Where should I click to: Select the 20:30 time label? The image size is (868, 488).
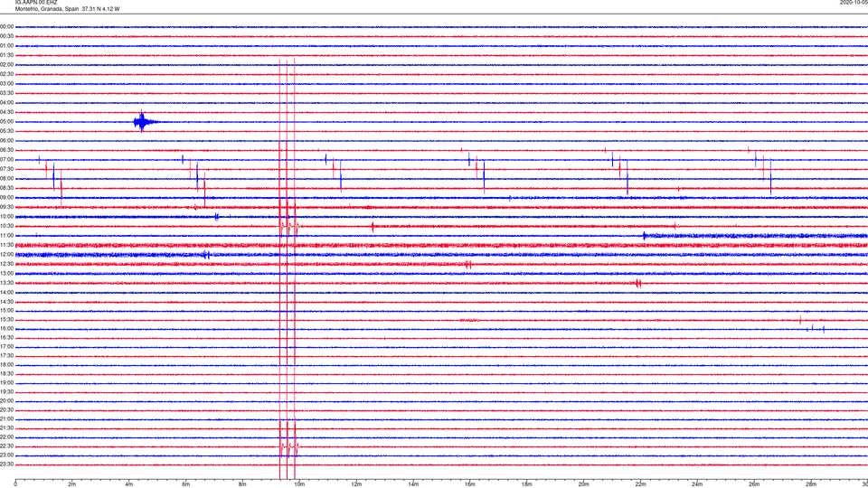coord(6,410)
